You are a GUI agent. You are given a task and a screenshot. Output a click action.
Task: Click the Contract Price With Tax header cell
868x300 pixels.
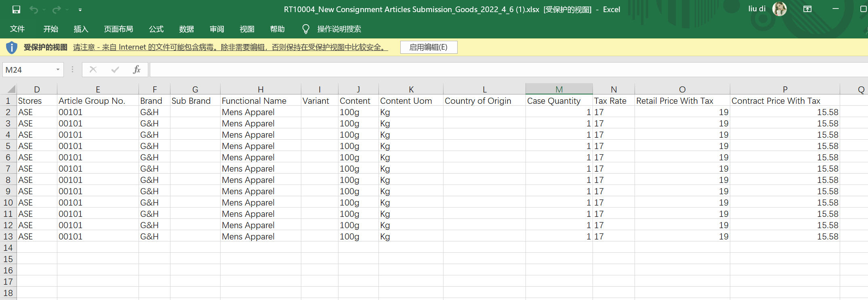tap(785, 101)
